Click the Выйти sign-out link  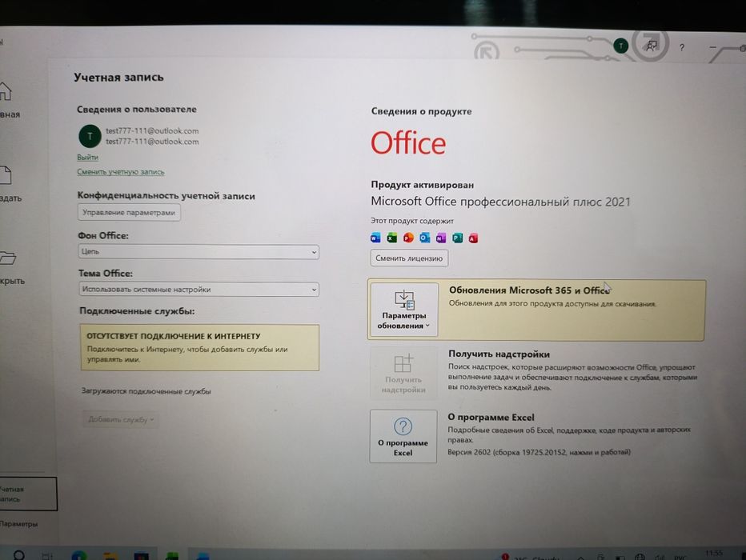tap(87, 157)
